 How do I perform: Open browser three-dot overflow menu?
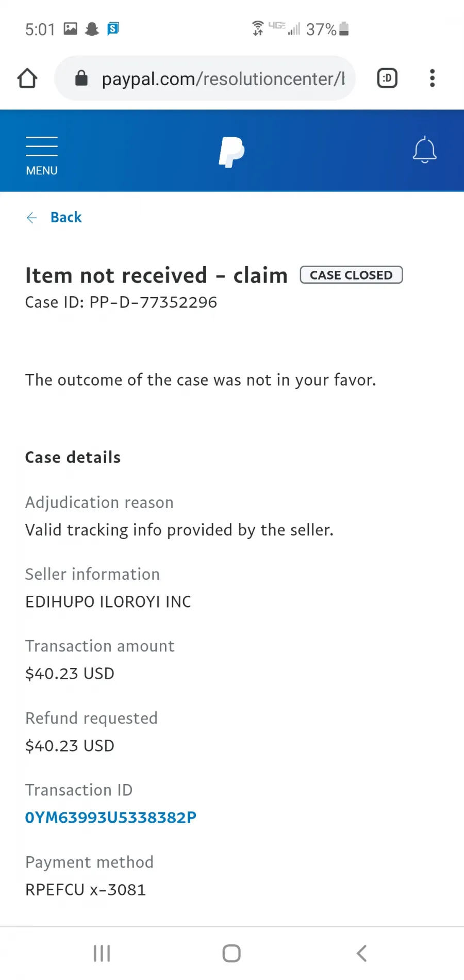[433, 78]
